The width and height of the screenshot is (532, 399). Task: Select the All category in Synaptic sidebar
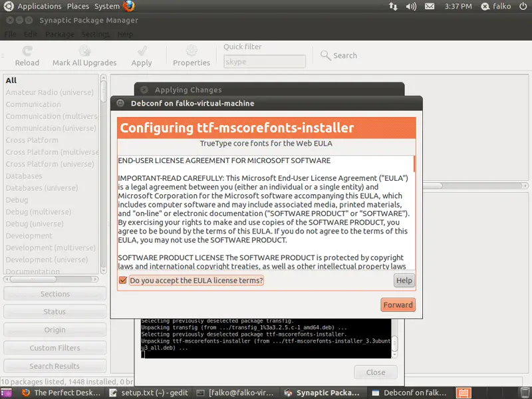coord(11,80)
